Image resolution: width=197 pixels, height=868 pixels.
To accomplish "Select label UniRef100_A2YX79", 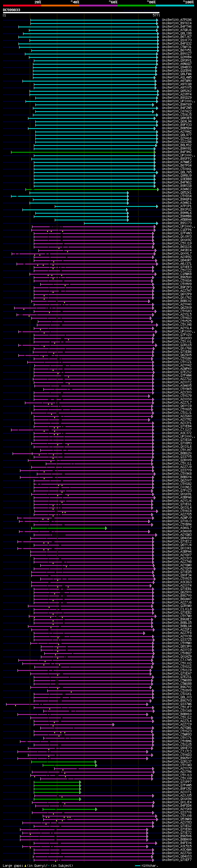I will pos(177,768).
